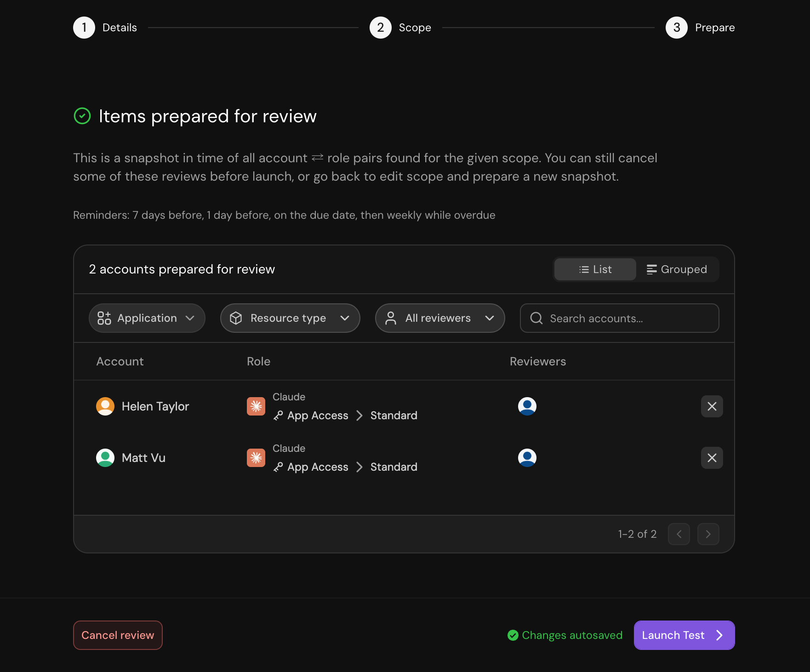Click the reviewer avatar in Helen Taylor's row
Screen dimensions: 810x672
click(527, 406)
